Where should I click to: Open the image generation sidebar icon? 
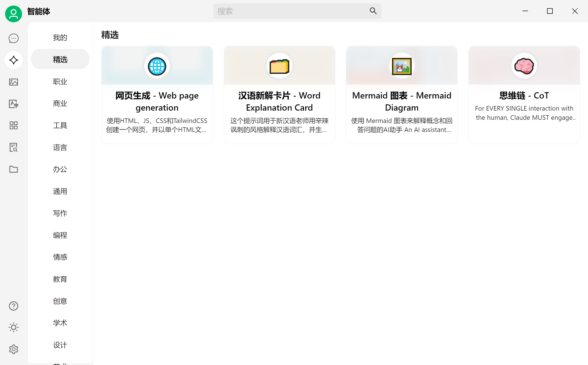click(x=14, y=82)
